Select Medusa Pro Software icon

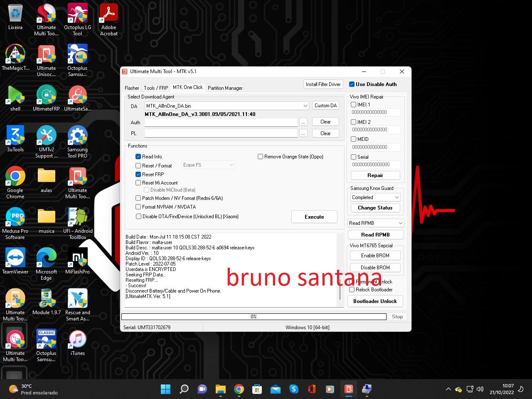click(x=15, y=224)
